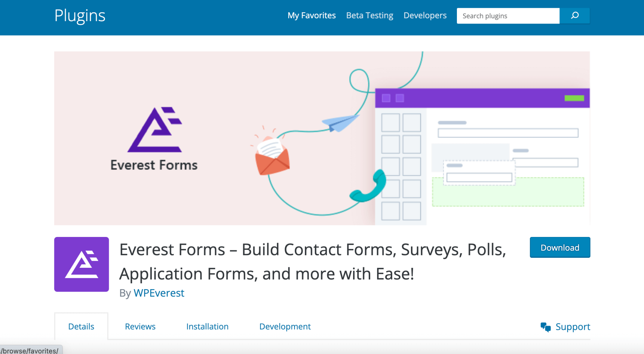Click the Support text link
Screen dimensions: 644x354
pyautogui.click(x=573, y=327)
